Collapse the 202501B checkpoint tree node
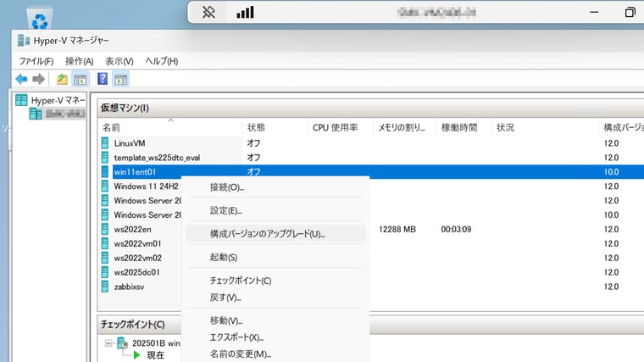The image size is (644, 362). 108,343
